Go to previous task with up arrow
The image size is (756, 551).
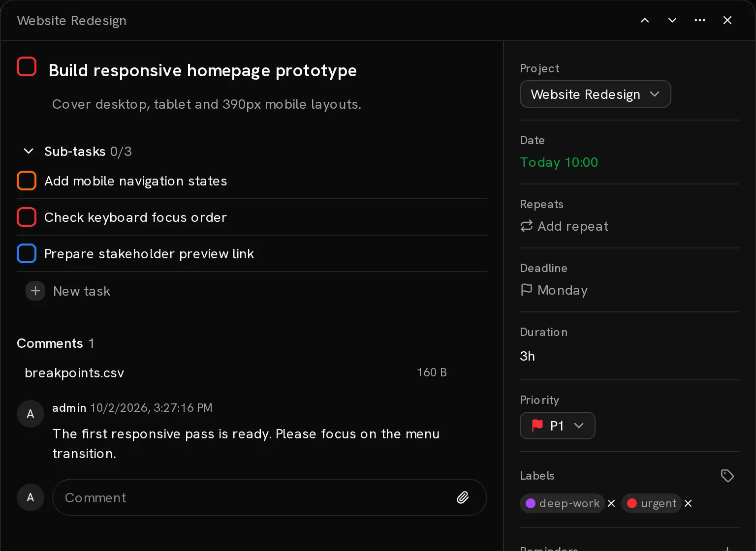[x=645, y=20]
